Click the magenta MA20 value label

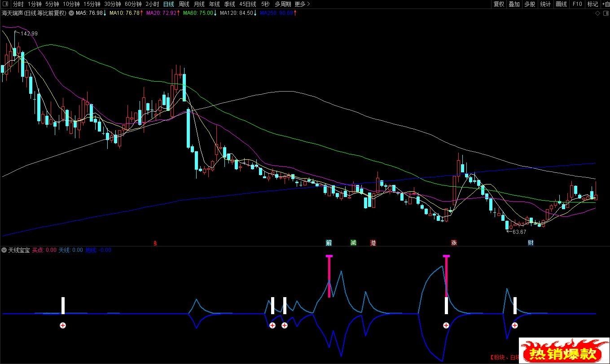point(162,13)
